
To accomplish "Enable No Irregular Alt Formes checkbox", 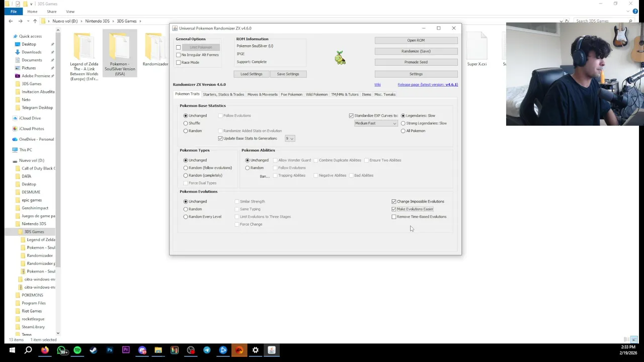I will tap(178, 55).
